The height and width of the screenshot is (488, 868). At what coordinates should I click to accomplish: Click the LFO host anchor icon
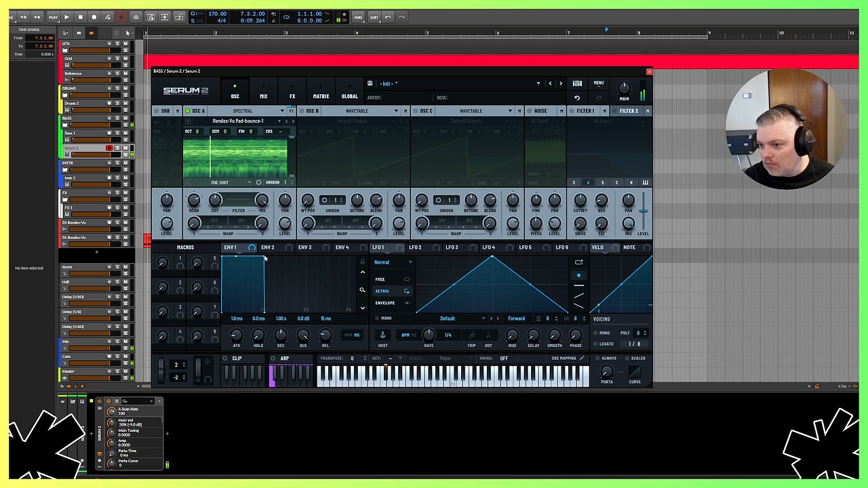382,335
